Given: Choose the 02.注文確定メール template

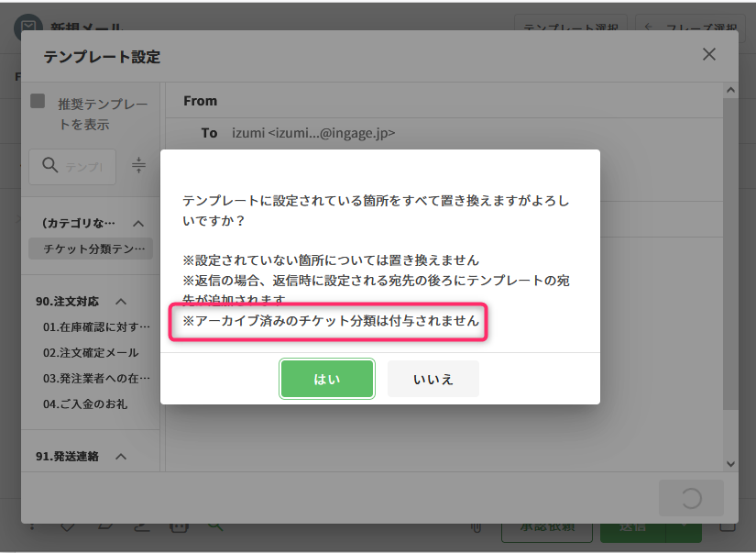Looking at the screenshot, I should point(91,352).
